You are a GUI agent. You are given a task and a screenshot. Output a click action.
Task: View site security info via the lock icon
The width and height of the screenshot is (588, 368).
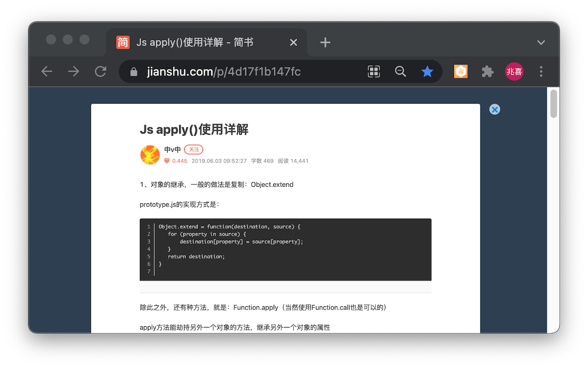click(x=133, y=72)
